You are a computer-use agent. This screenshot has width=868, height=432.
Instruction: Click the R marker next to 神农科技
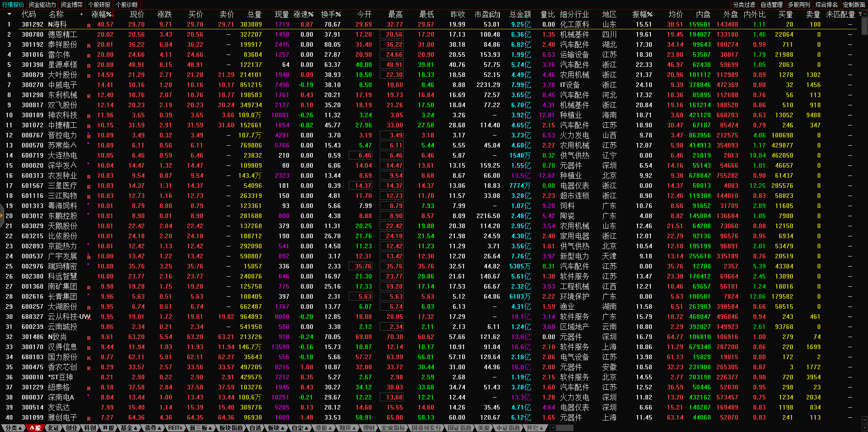[x=89, y=116]
